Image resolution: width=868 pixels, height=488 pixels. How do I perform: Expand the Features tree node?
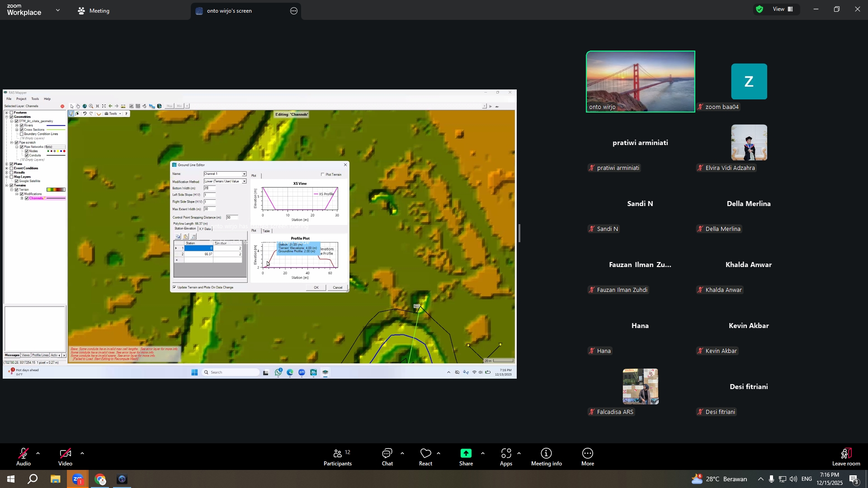(7, 113)
